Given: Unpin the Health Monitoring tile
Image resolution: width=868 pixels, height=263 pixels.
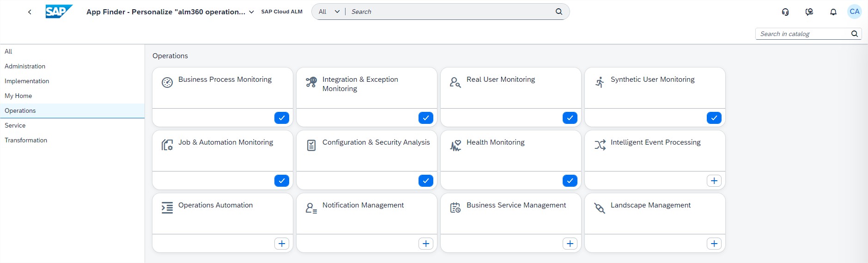Looking at the screenshot, I should 570,181.
